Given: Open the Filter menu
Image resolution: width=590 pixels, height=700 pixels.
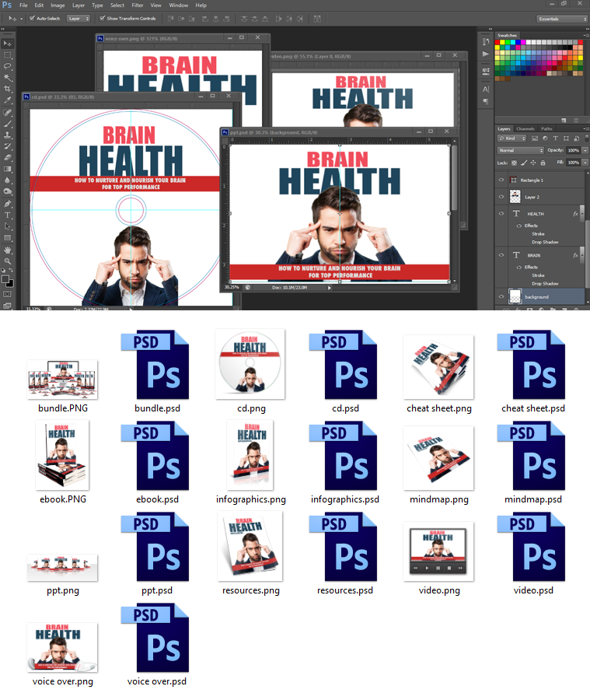Looking at the screenshot, I should point(138,5).
